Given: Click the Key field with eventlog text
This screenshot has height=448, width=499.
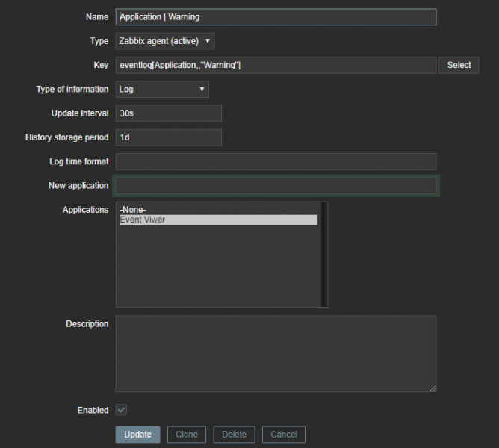Looking at the screenshot, I should (276, 66).
